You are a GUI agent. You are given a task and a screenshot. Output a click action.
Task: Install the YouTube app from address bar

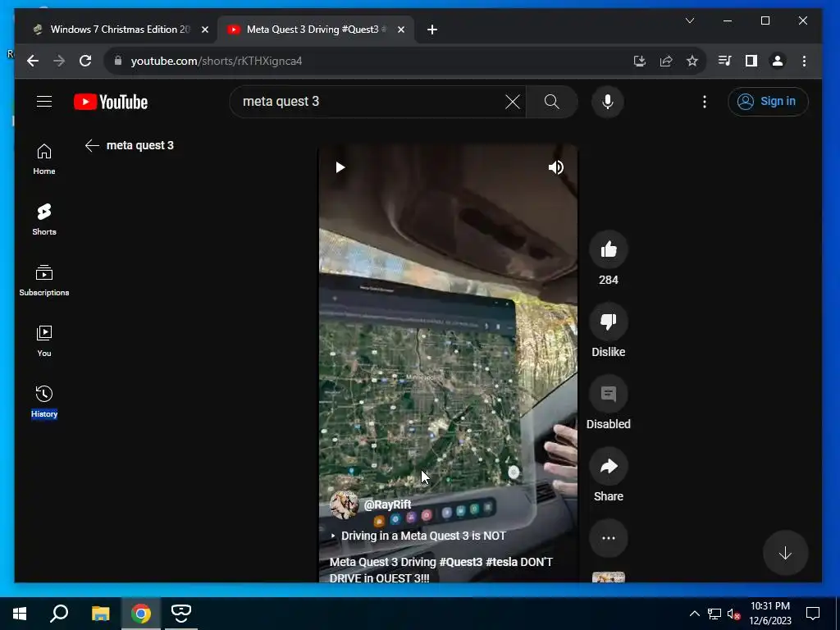(640, 61)
